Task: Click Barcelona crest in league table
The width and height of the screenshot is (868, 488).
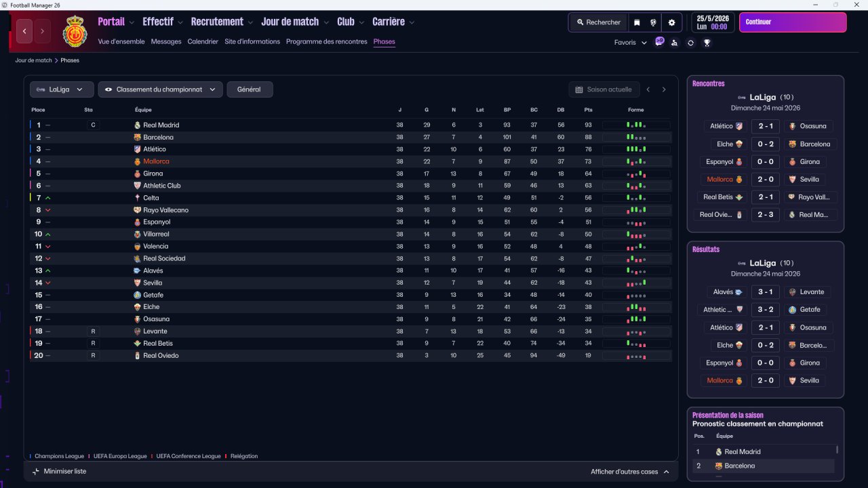Action: click(138, 137)
